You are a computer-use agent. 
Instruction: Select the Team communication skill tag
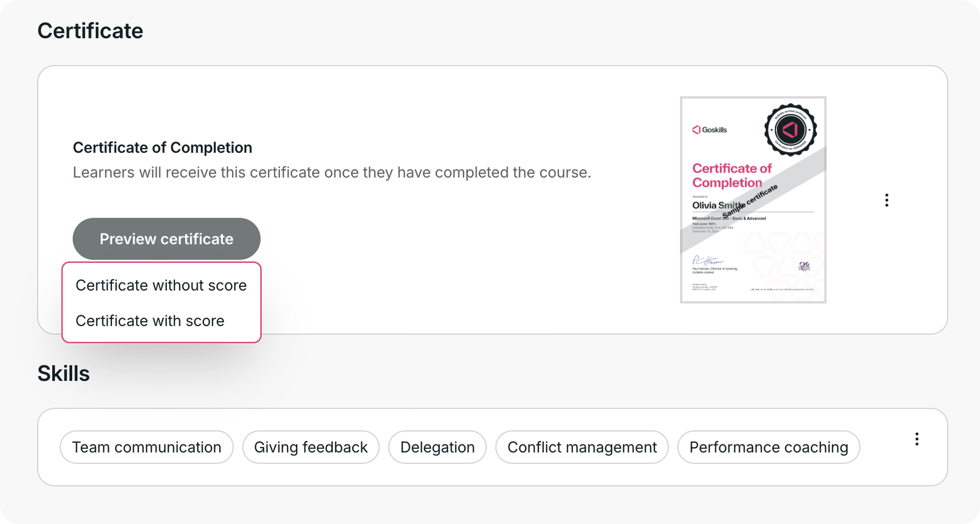[x=146, y=447]
